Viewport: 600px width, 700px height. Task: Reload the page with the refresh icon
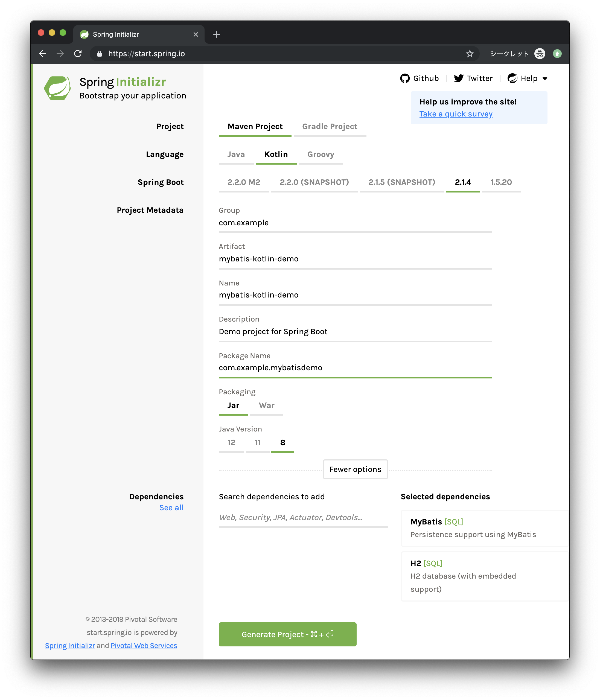[78, 54]
